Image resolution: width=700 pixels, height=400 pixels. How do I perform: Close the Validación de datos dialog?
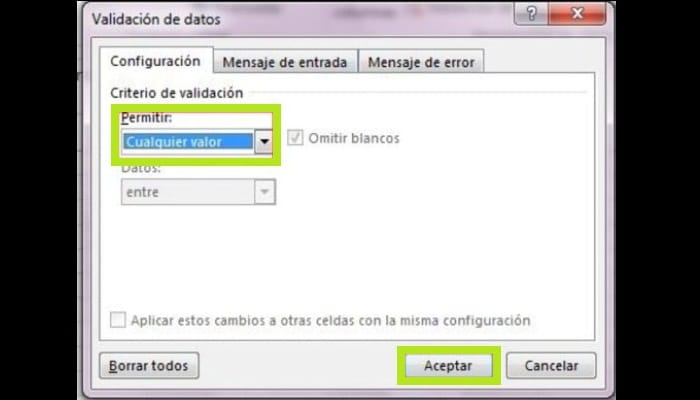tap(577, 14)
